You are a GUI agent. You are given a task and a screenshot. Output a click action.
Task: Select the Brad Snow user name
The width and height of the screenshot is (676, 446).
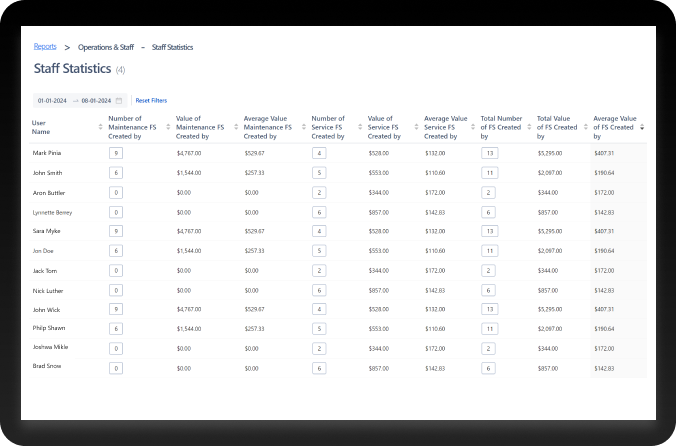click(47, 366)
